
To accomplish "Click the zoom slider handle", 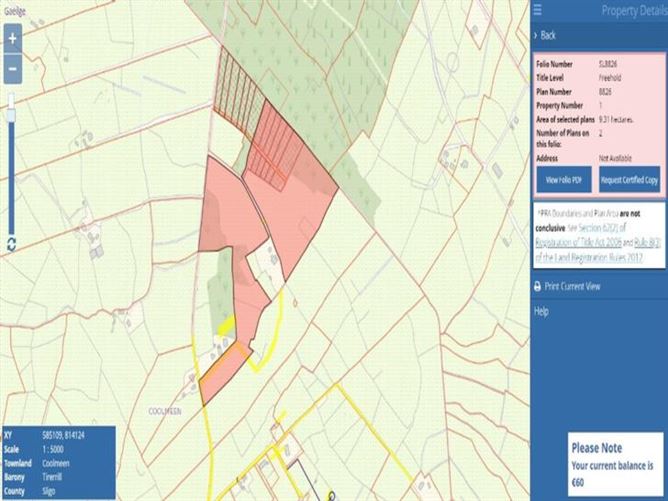I will 11,115.
